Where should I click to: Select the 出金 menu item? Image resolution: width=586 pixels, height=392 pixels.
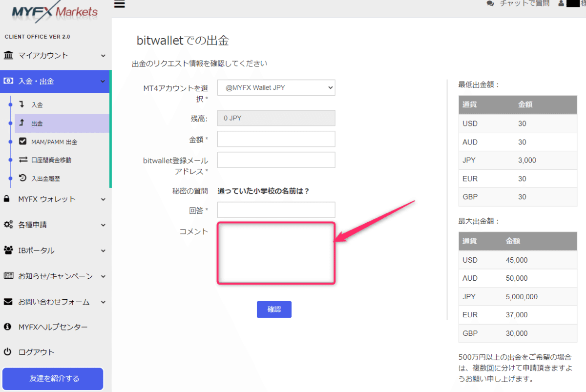click(62, 123)
